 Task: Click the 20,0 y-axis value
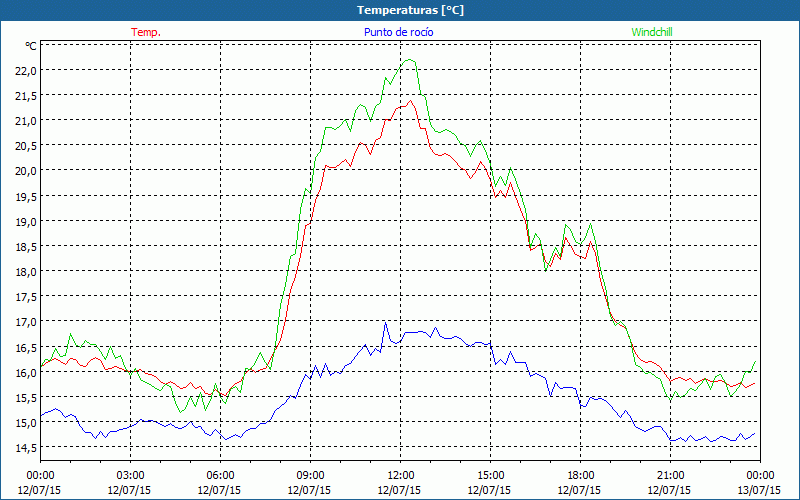[26, 171]
